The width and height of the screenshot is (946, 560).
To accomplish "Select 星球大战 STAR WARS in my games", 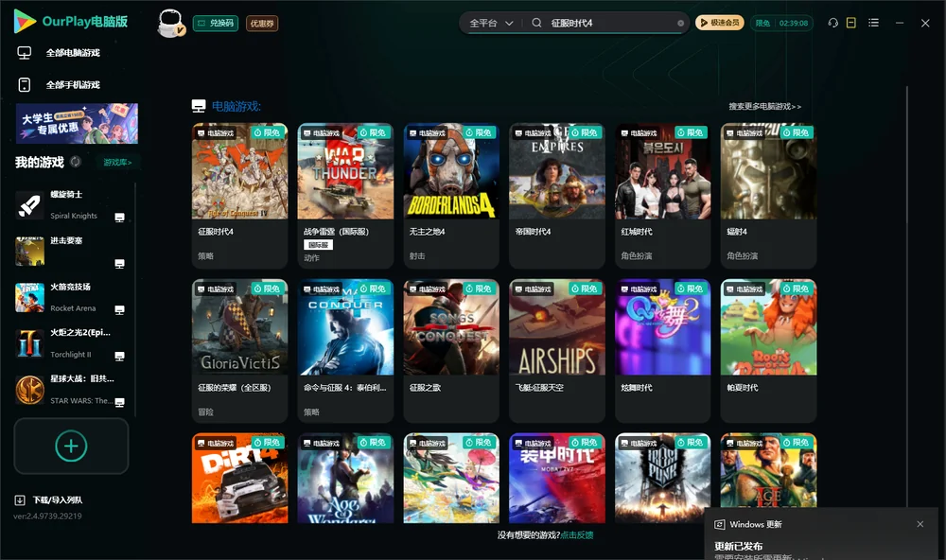I will [71, 390].
